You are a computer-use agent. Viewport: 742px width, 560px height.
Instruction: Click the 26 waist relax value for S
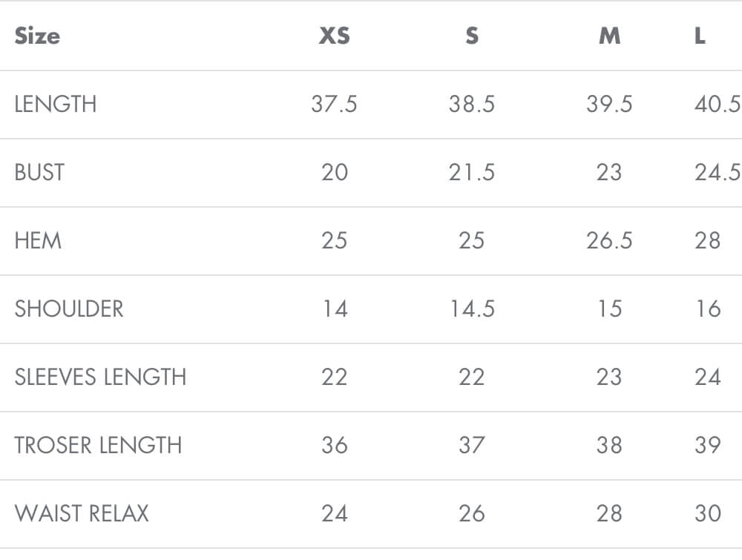pos(472,513)
